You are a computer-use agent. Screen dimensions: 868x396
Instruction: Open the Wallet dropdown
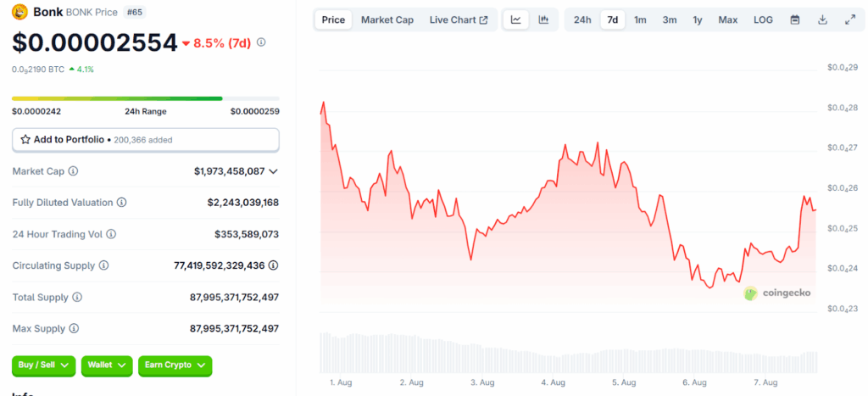click(x=107, y=365)
